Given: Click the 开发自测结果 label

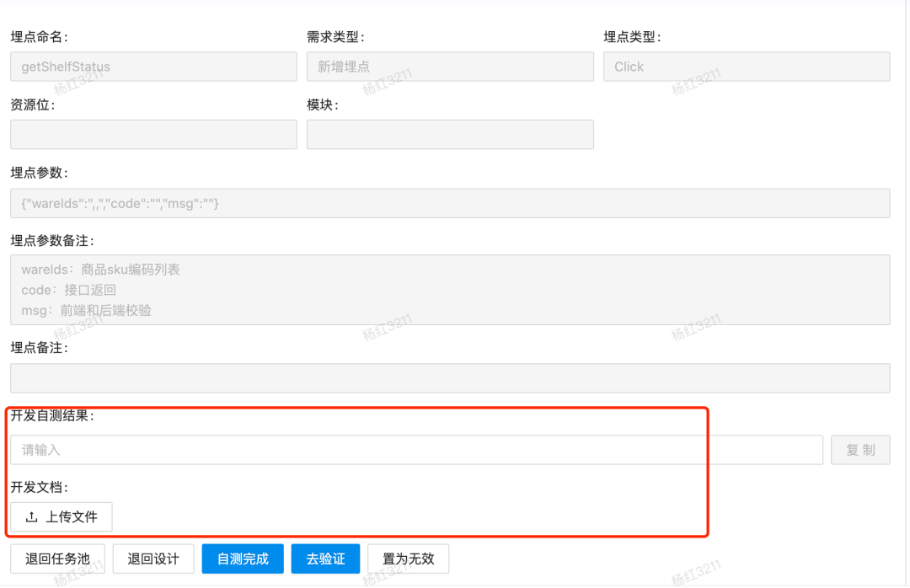Looking at the screenshot, I should [x=52, y=415].
